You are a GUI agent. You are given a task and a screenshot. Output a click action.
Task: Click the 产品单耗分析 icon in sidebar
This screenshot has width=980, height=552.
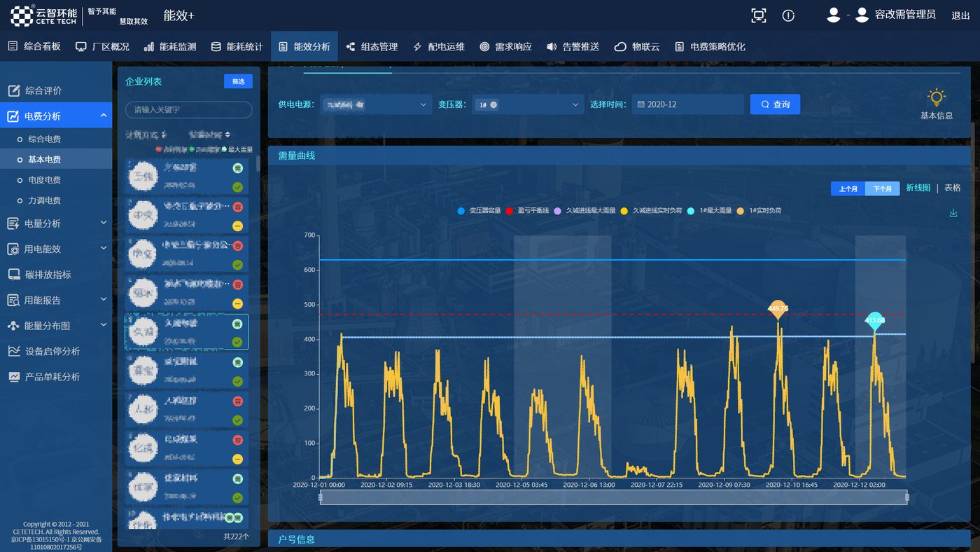click(13, 376)
